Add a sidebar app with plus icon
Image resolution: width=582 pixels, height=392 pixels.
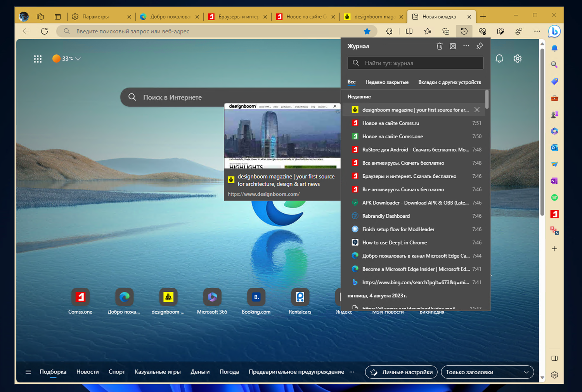pos(554,248)
